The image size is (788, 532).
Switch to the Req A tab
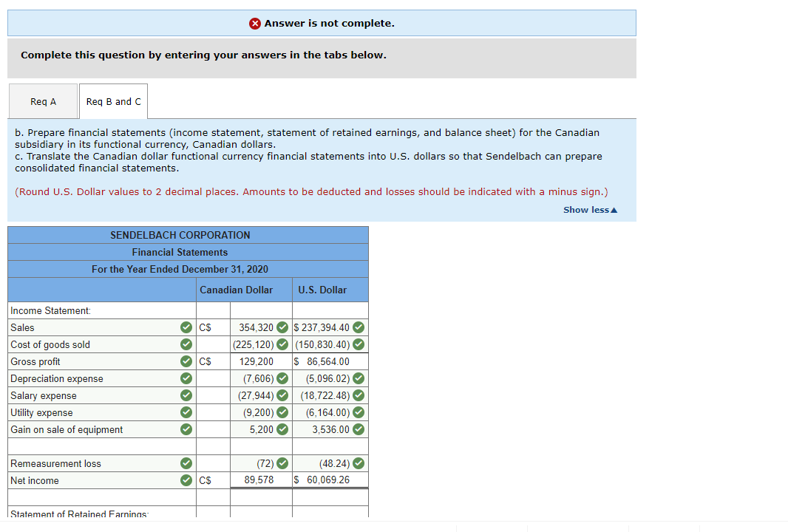(43, 101)
